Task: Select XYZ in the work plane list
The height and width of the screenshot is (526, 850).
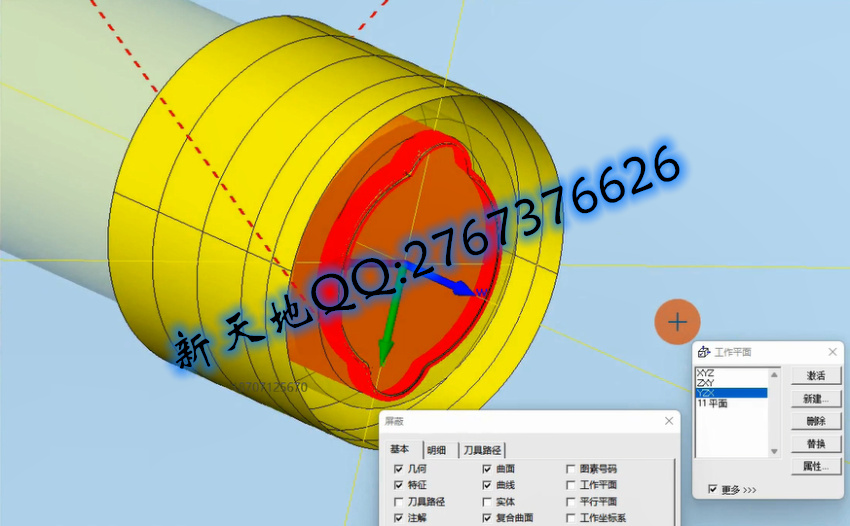Action: [706, 373]
